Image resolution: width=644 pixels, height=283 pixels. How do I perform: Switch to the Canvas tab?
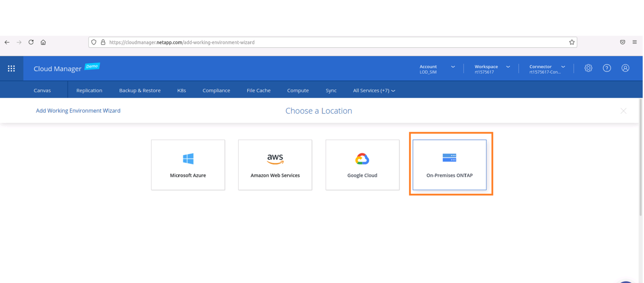[x=42, y=90]
